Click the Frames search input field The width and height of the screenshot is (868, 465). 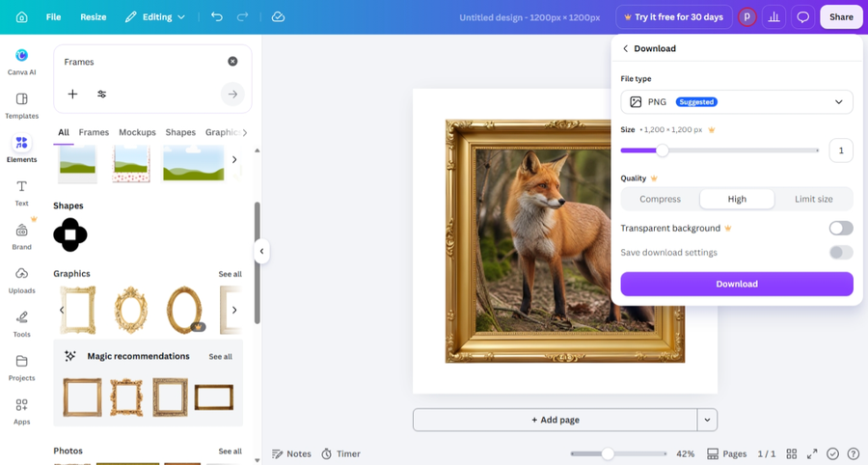[x=143, y=62]
